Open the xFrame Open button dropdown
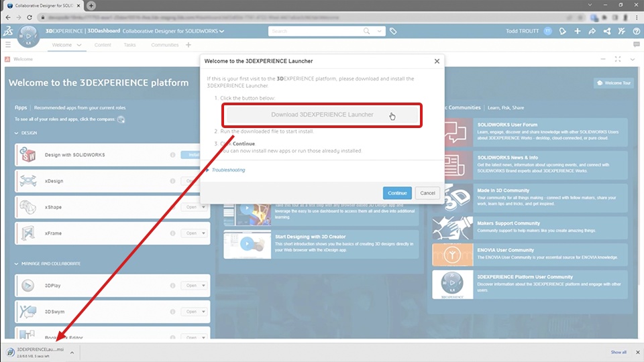The image size is (644, 362). point(203,233)
